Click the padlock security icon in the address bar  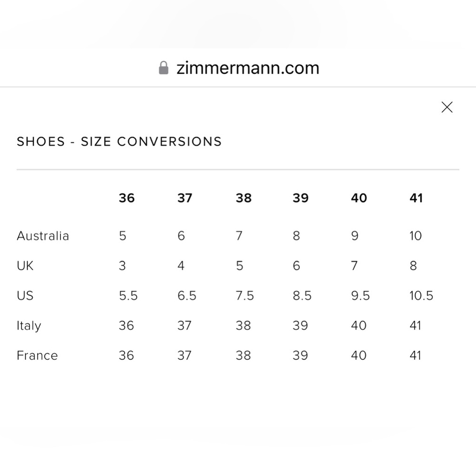pos(163,68)
